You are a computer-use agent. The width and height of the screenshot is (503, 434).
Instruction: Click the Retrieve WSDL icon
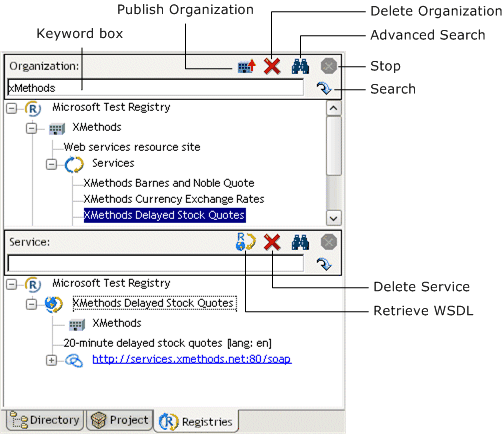[246, 242]
